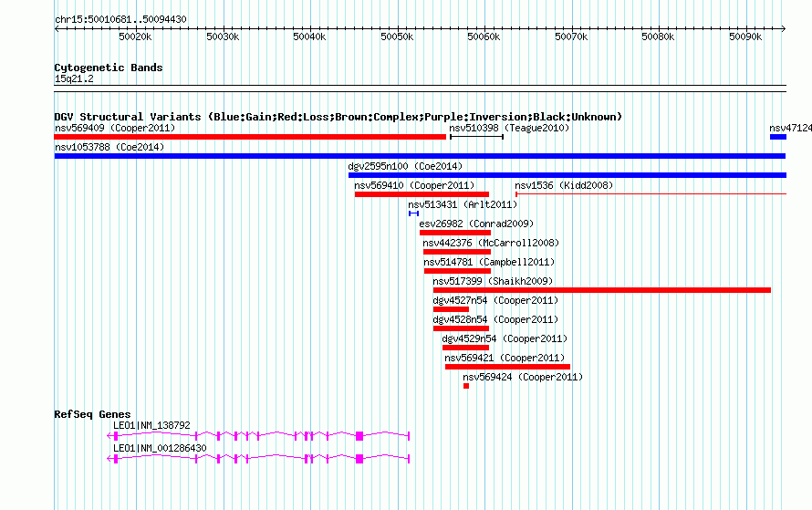This screenshot has width=812, height=510.
Task: Click the nsv569409 (Cooper2011) label
Action: click(x=115, y=128)
